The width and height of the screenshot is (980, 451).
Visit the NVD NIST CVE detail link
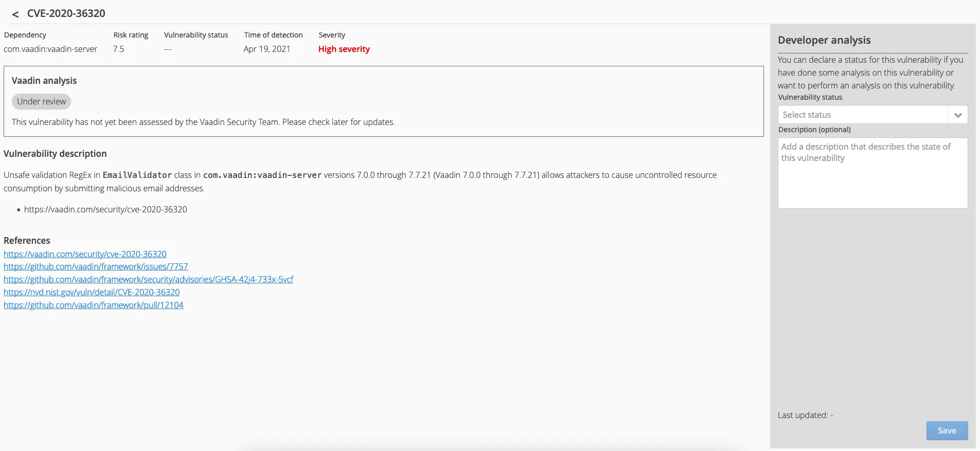click(x=92, y=292)
